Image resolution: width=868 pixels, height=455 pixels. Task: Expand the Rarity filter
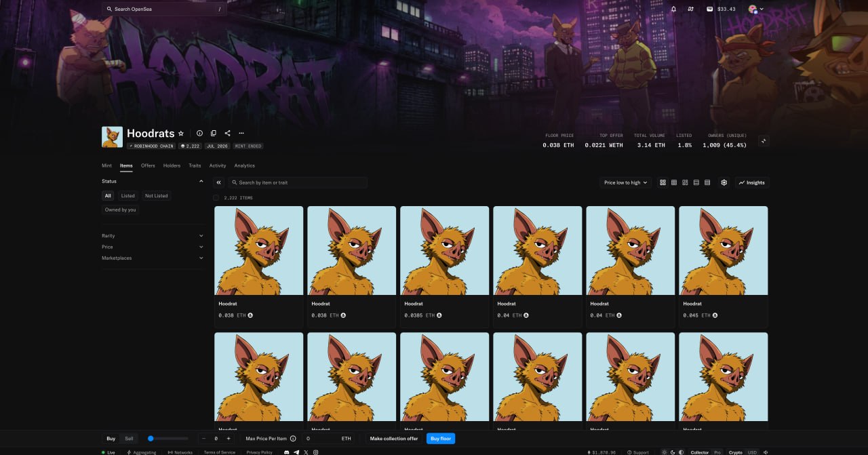pos(153,236)
